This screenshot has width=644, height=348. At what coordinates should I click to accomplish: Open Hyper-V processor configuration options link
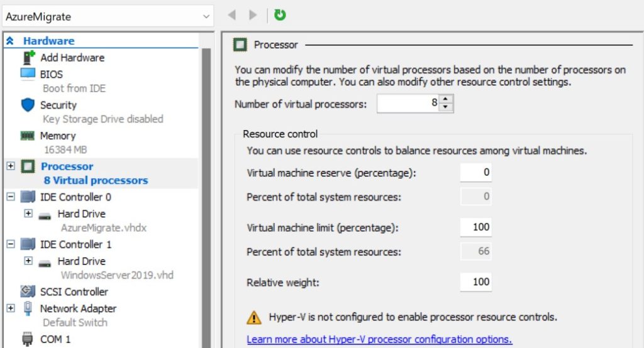point(379,339)
